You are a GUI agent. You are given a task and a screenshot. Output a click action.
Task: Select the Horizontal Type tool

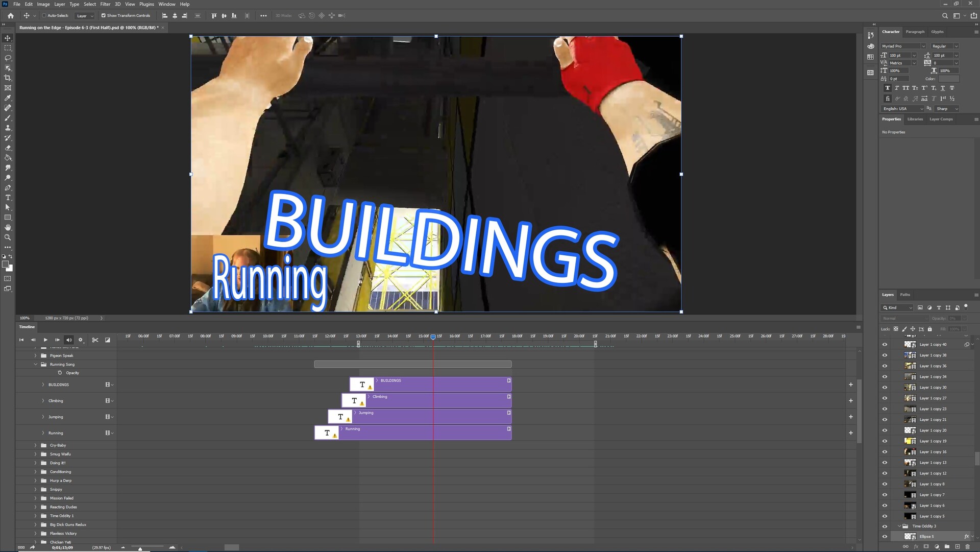(x=8, y=198)
